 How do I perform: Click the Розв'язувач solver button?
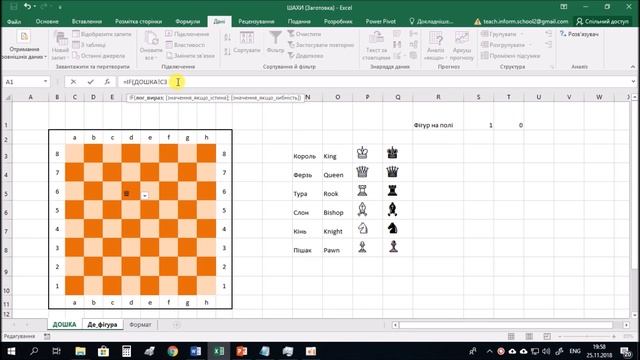(579, 34)
